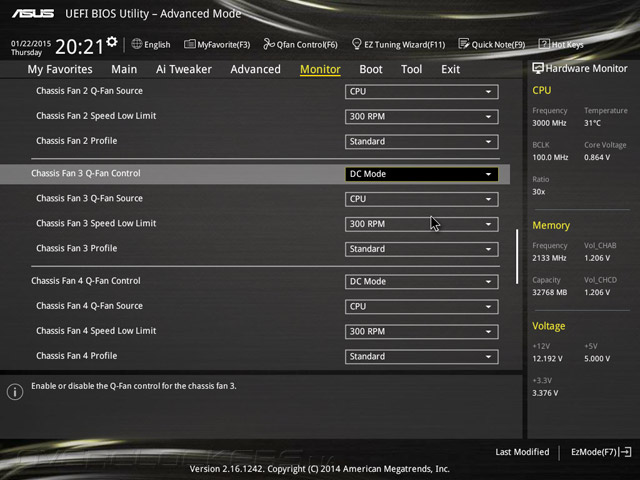The image size is (640, 480).
Task: Open the Chassis Fan 4 Profile dropdown
Action: pos(421,357)
